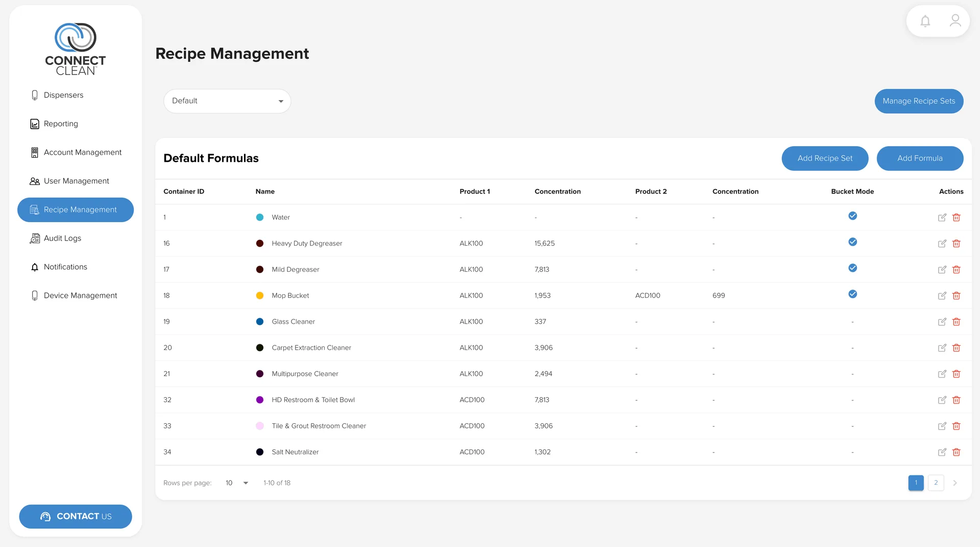Open the user profile icon
This screenshot has width=980, height=547.
955,20
